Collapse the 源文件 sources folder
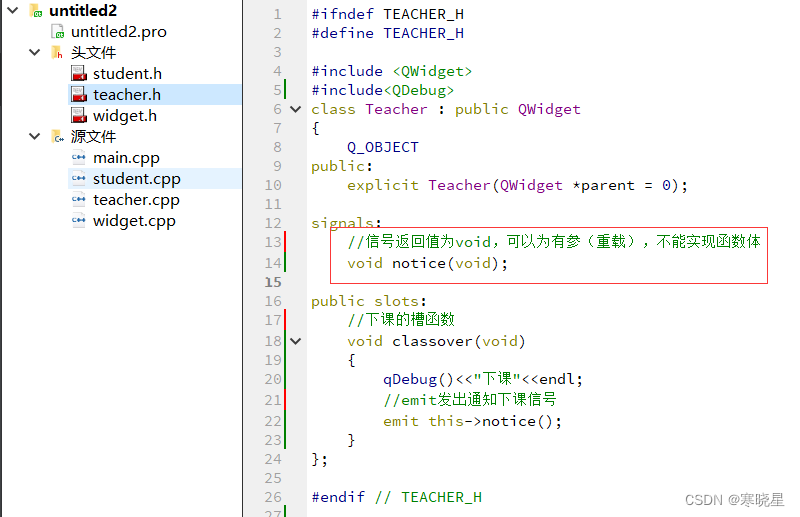 pos(35,136)
